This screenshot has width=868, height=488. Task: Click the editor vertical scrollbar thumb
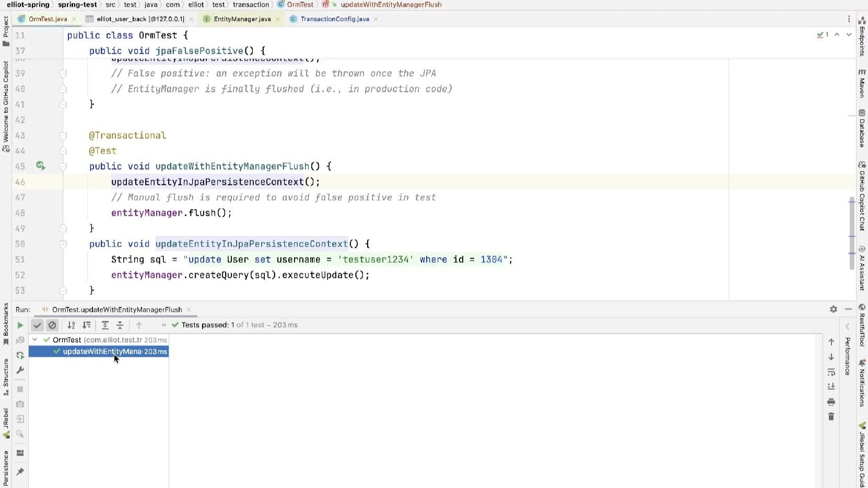coord(852,233)
